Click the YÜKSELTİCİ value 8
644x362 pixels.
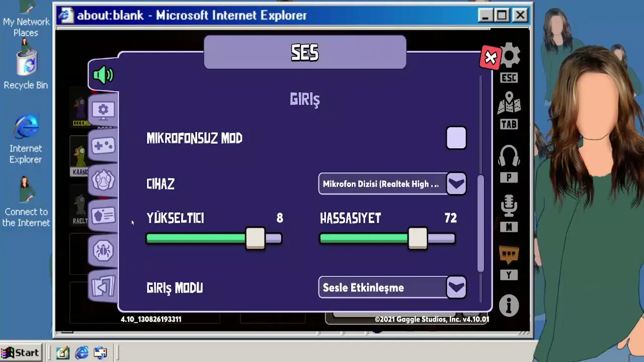point(280,218)
